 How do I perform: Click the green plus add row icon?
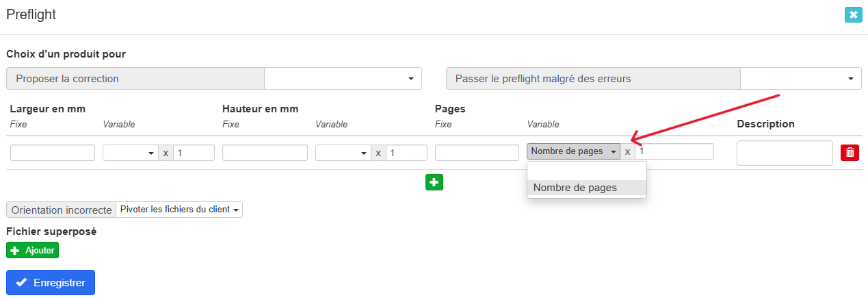pyautogui.click(x=434, y=182)
